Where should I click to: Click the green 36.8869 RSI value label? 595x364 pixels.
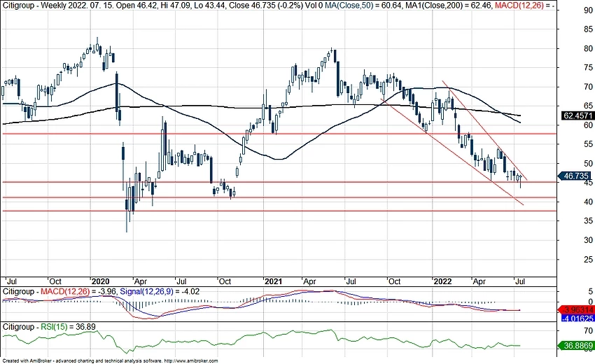point(577,346)
